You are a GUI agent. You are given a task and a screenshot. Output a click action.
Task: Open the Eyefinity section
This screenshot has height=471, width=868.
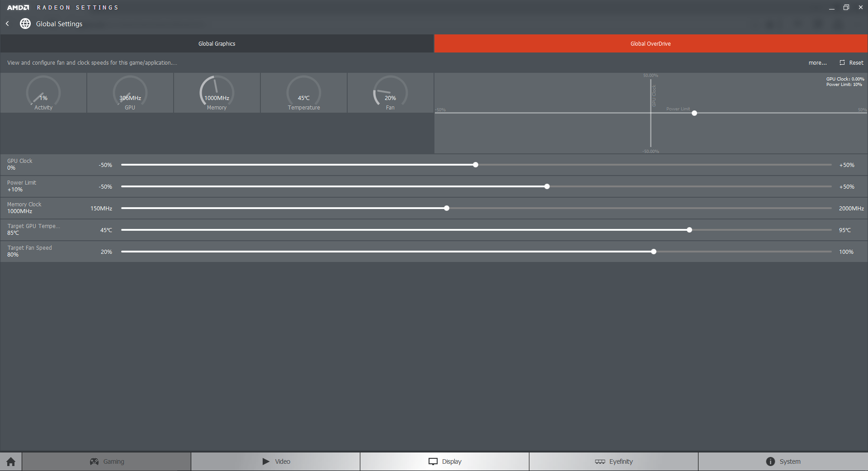click(614, 461)
